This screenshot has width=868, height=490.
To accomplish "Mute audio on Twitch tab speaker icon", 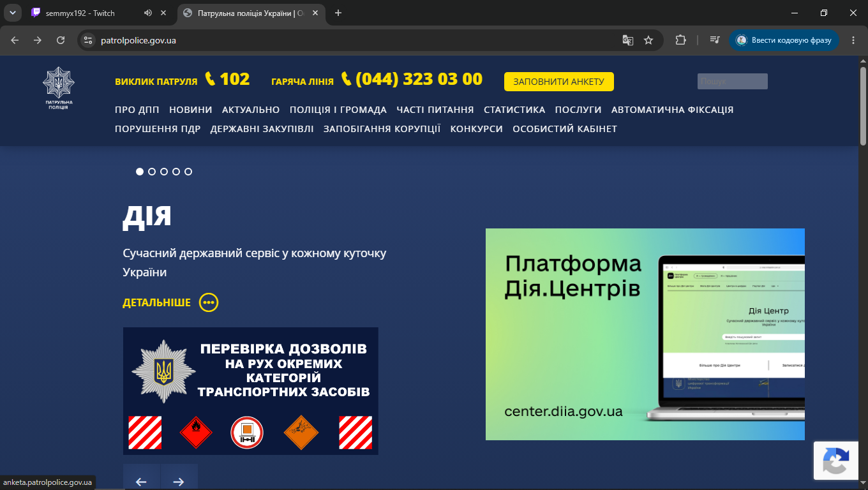I will [148, 13].
